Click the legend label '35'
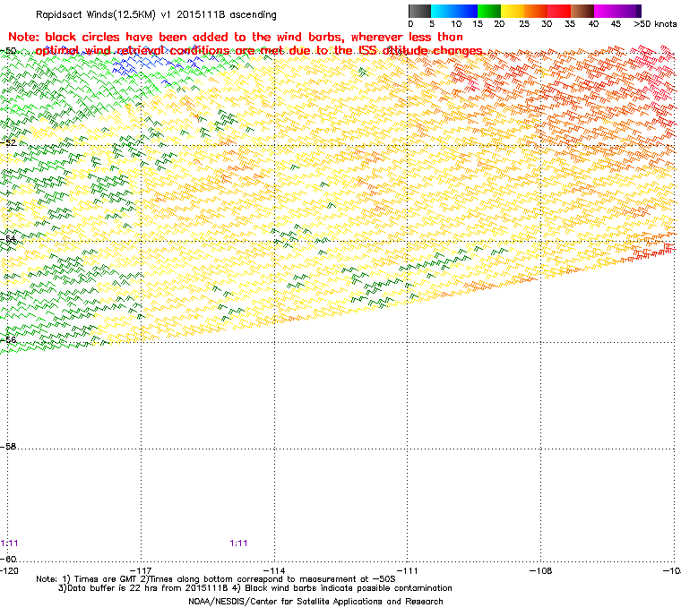The width and height of the screenshot is (681, 616). coord(570,24)
